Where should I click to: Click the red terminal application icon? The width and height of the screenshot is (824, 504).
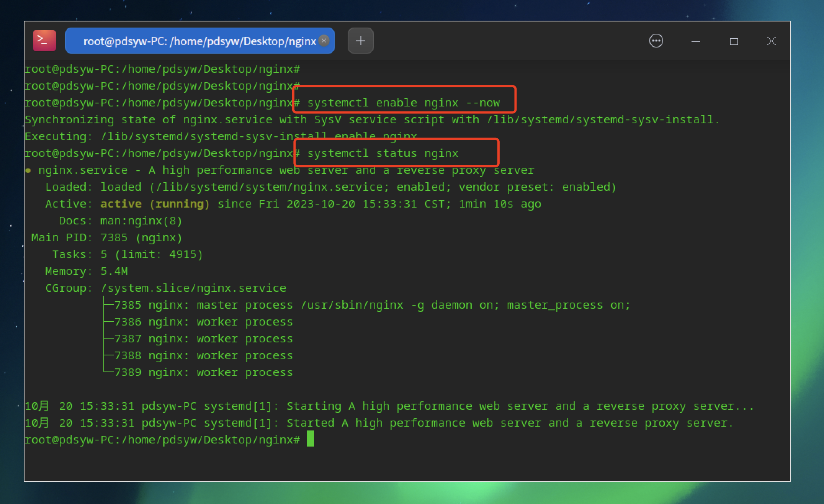click(44, 41)
